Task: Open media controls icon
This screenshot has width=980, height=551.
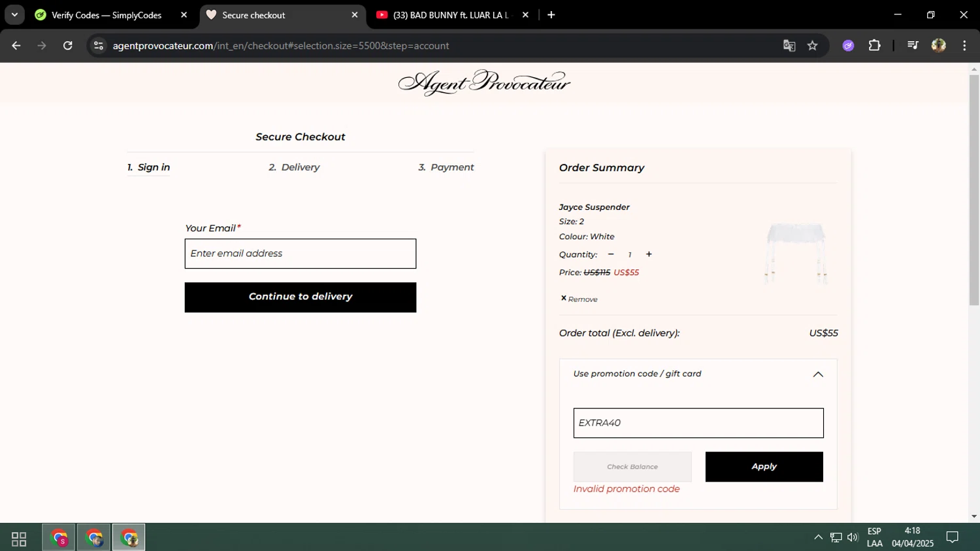Action: [x=913, y=46]
